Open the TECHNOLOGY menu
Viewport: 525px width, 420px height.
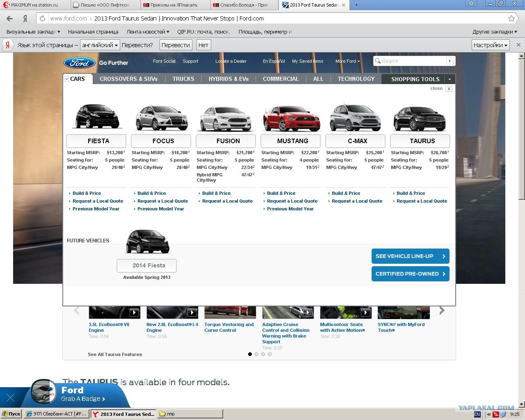click(356, 79)
